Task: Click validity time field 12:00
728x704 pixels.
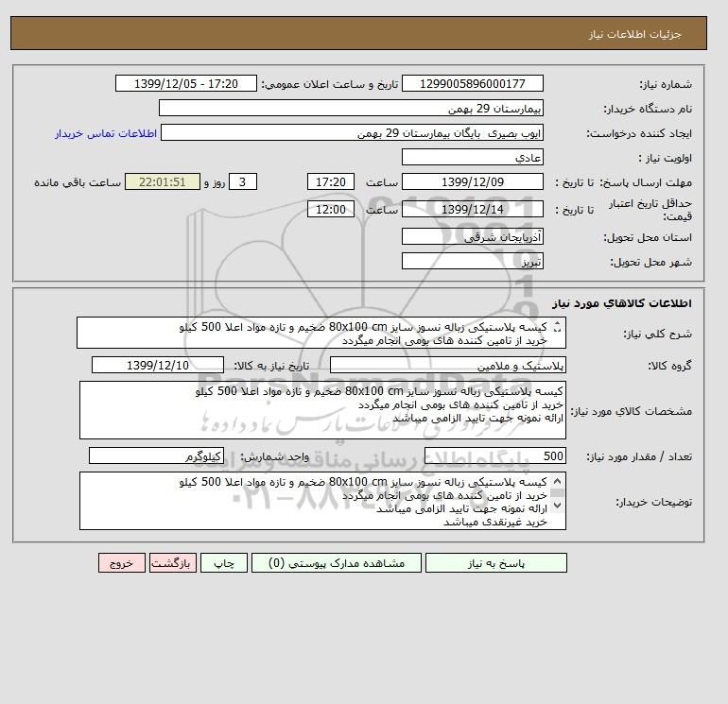Action: pyautogui.click(x=331, y=209)
